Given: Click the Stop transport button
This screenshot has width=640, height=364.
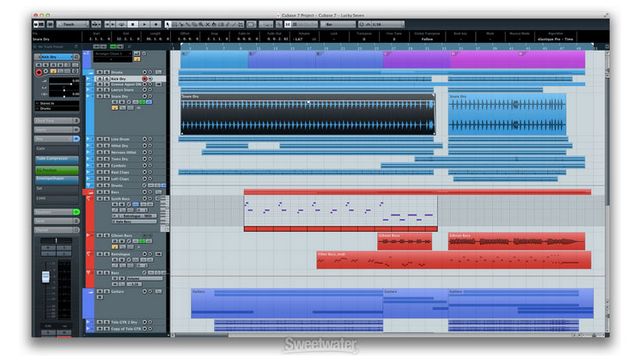Looking at the screenshot, I should 132,25.
